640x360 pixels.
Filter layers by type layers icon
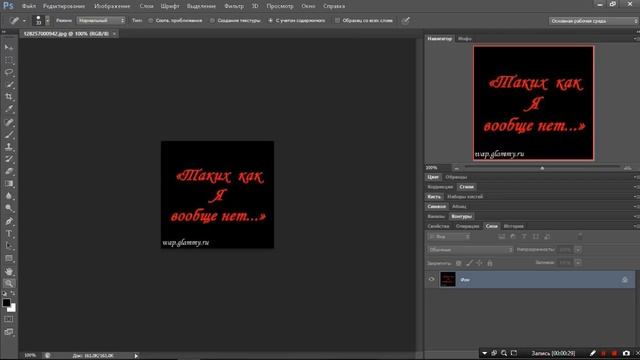pyautogui.click(x=524, y=237)
